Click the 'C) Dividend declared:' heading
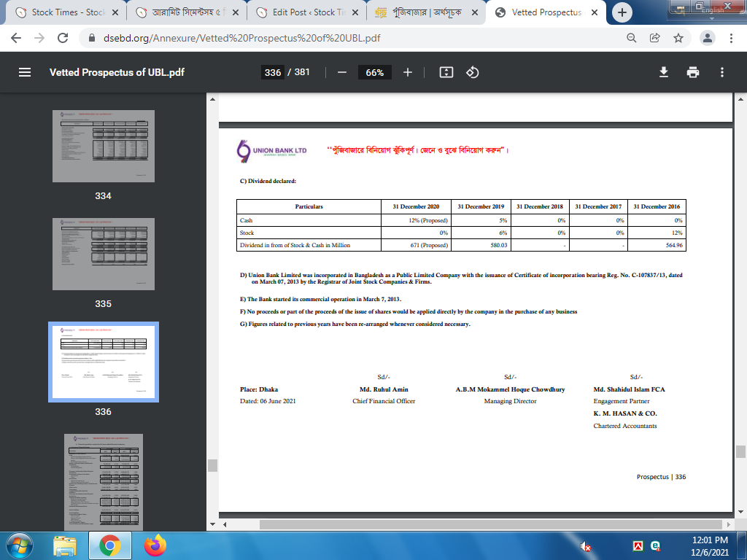The height and width of the screenshot is (560, 747). coord(268,181)
